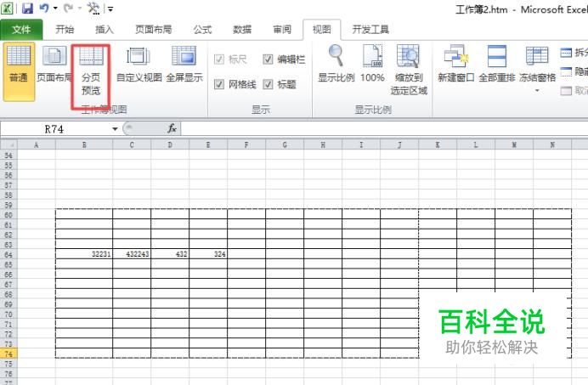Switch to the 开始 ribbon tab
588x385 pixels.
point(65,30)
